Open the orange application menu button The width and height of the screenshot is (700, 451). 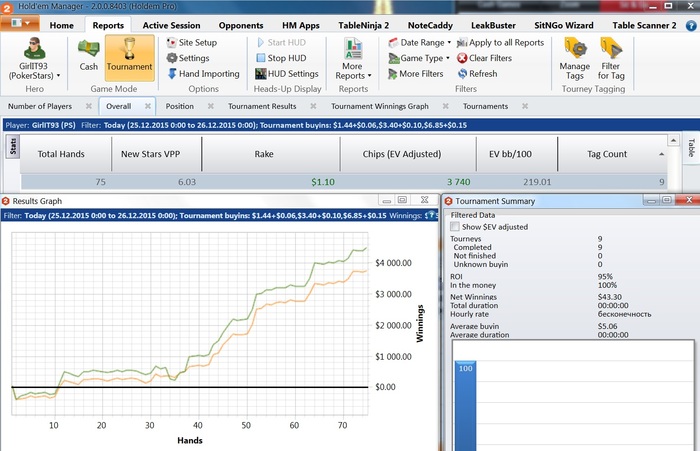[20, 22]
